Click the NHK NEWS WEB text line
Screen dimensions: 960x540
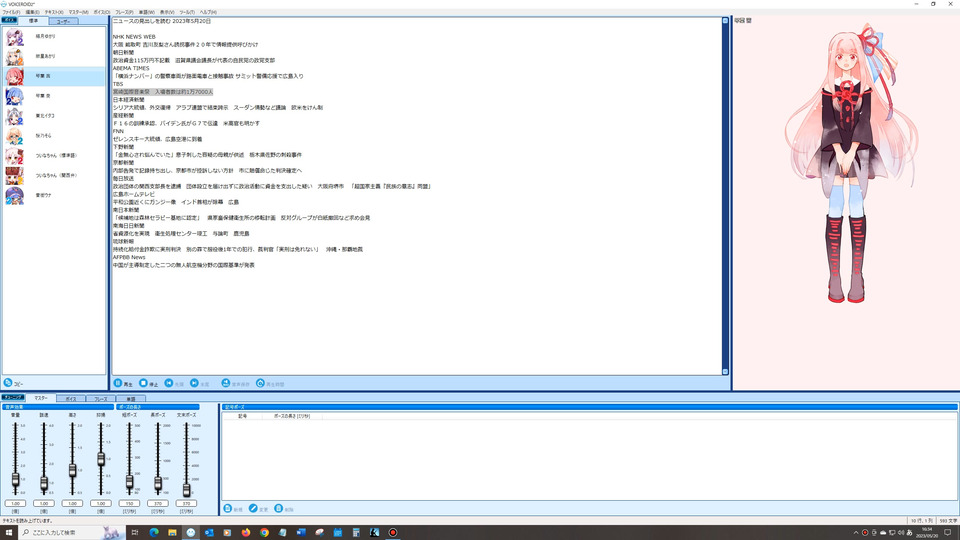click(134, 37)
